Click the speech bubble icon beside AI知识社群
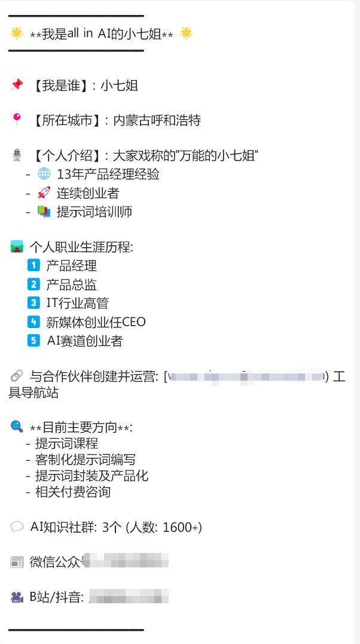 (x=17, y=527)
